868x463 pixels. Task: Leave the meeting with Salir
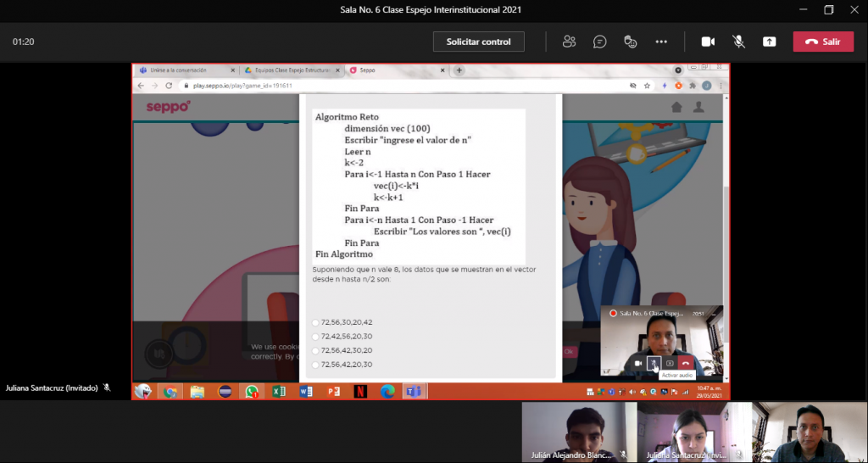(823, 42)
